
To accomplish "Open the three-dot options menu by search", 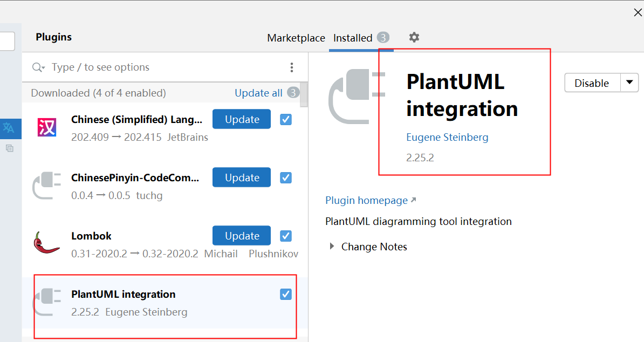I will tap(292, 67).
